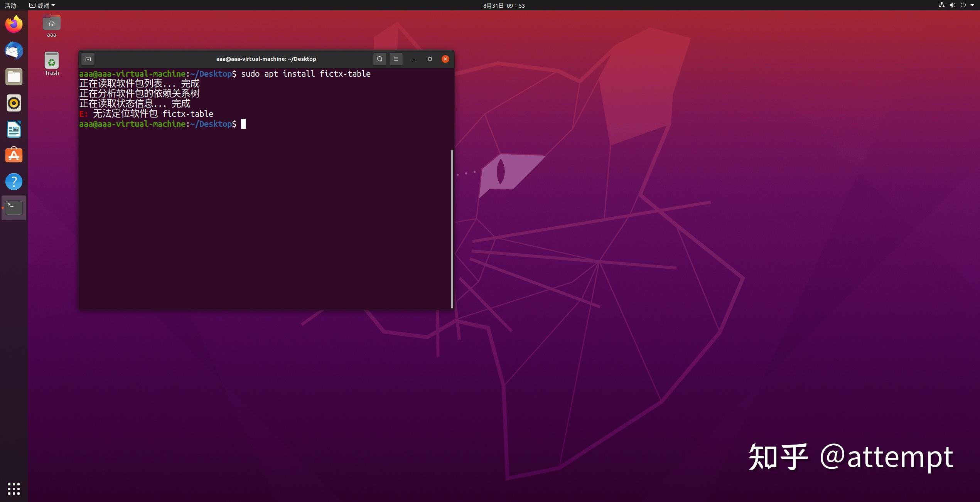
Task: Click the terminal application icon in dock
Action: pos(14,206)
